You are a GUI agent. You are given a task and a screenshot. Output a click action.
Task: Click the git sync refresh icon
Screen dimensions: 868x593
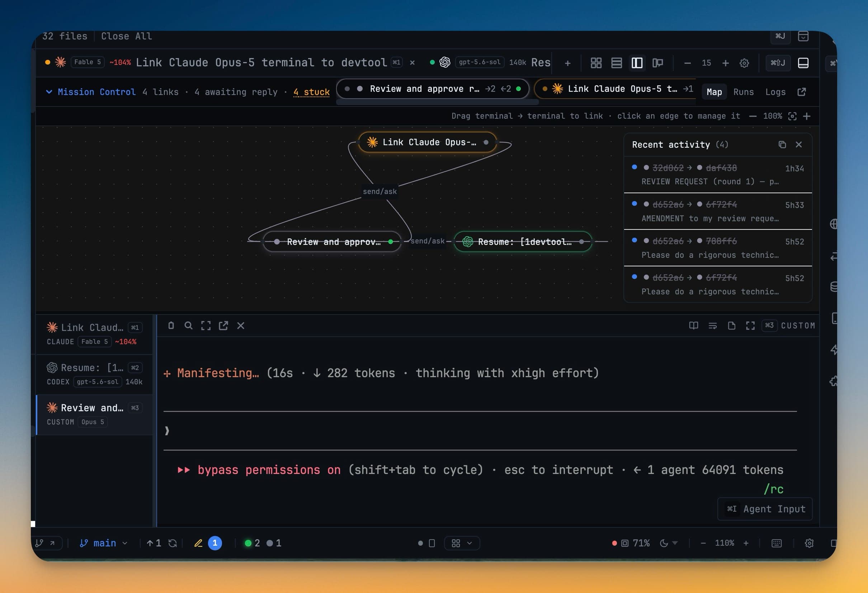[173, 543]
